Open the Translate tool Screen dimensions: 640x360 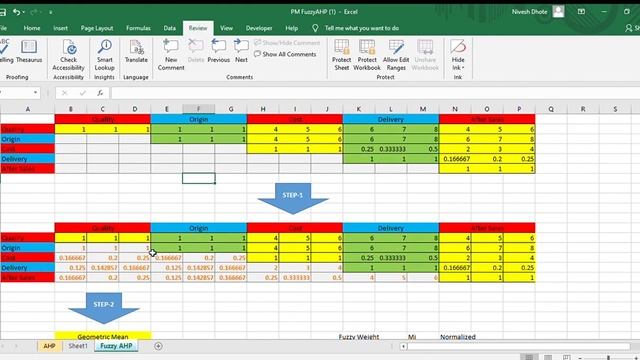click(136, 52)
